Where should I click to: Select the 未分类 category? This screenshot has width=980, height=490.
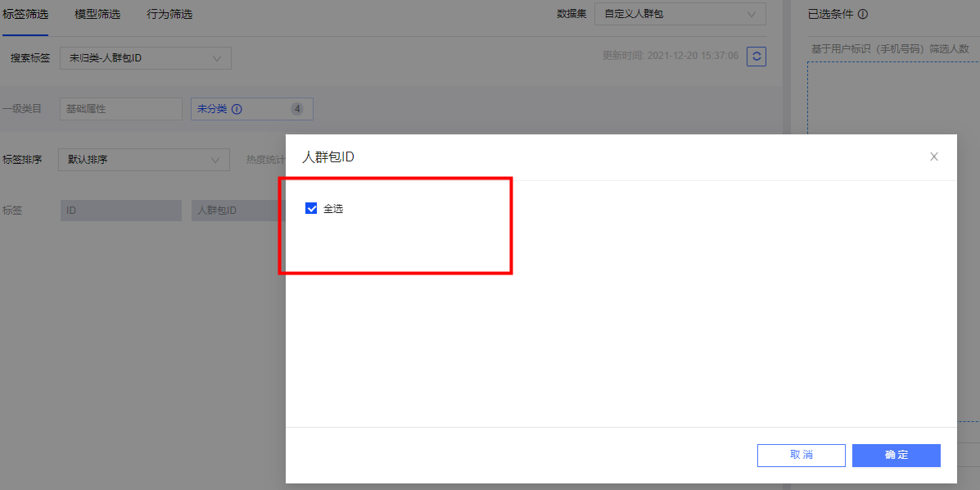(x=212, y=109)
